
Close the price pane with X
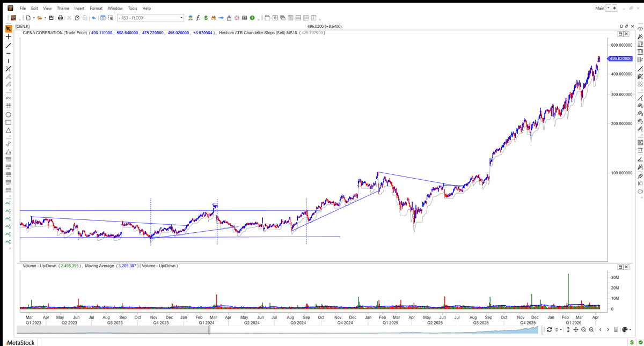pos(626,33)
